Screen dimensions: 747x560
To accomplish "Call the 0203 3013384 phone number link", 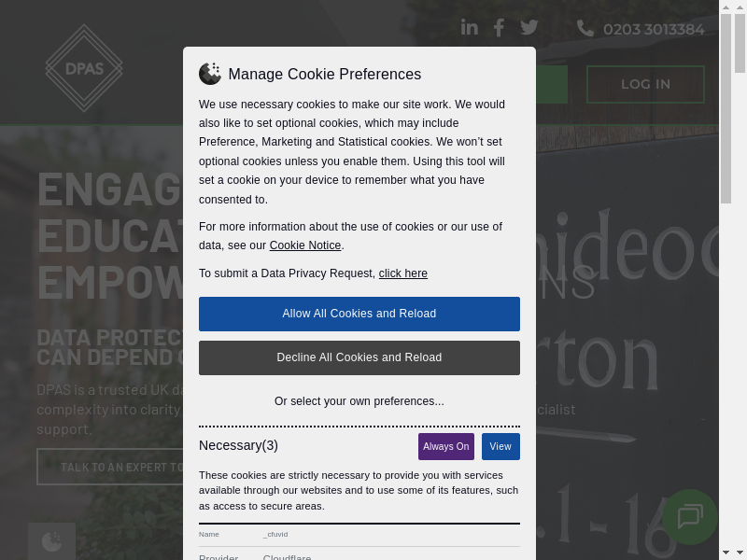I will [654, 29].
